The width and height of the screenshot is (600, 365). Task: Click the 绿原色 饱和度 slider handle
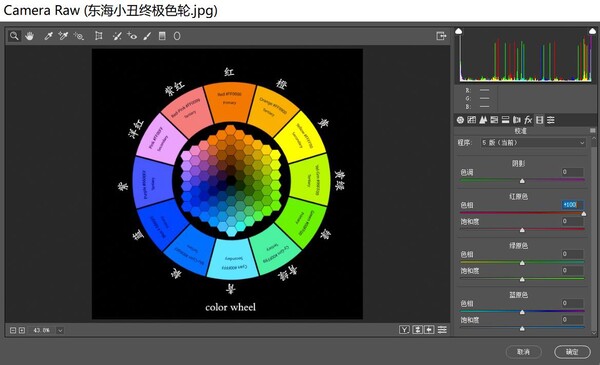522,279
